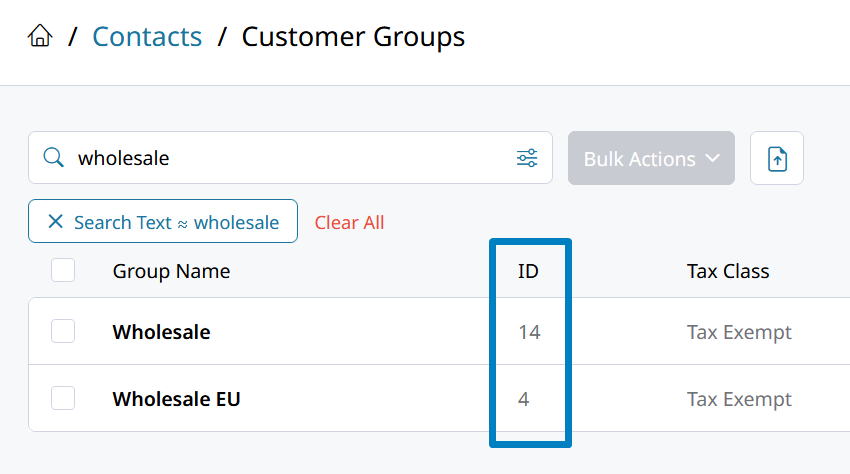Check the Wholesale row checkbox
This screenshot has width=850, height=474.
[63, 331]
